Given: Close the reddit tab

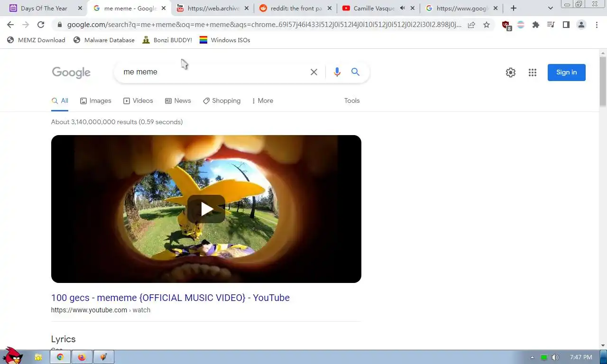Looking at the screenshot, I should 330,8.
